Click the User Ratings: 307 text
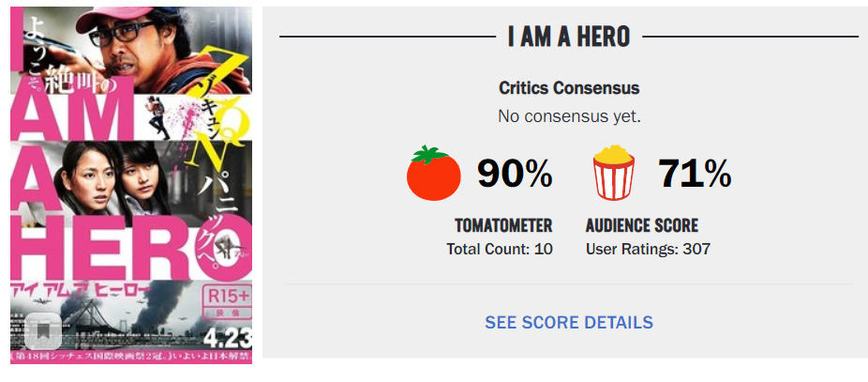Image resolution: width=868 pixels, height=382 pixels. click(x=648, y=249)
